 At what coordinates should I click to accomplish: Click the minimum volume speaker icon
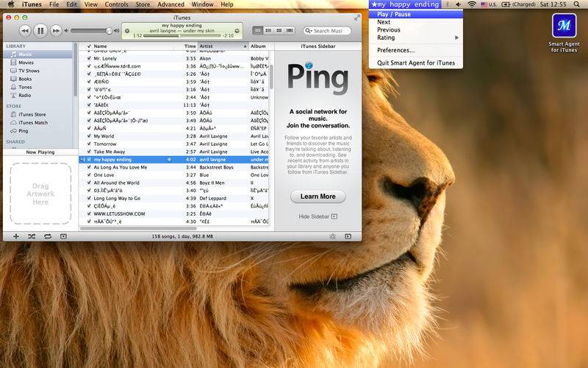66,31
